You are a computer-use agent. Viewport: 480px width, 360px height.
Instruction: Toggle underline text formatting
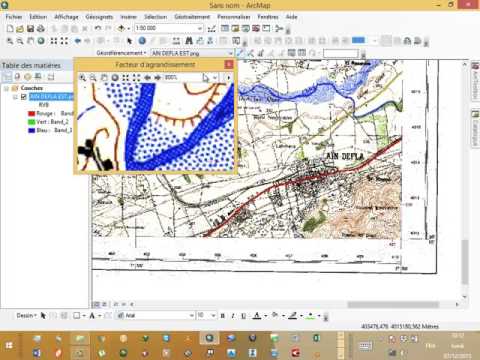tap(244, 315)
